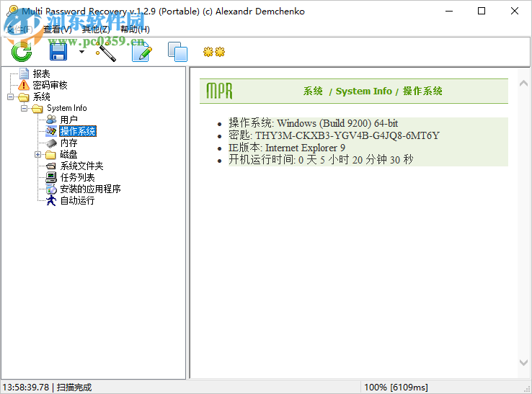Click the blue floppy disk save icon
532x394 pixels.
(x=58, y=52)
